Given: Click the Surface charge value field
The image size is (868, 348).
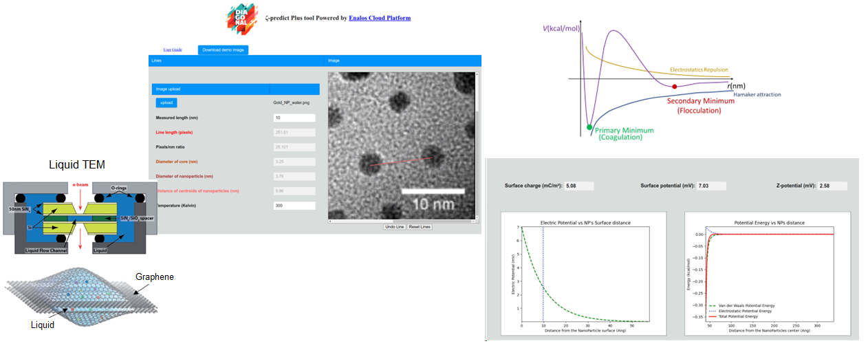Looking at the screenshot, I should [x=578, y=186].
